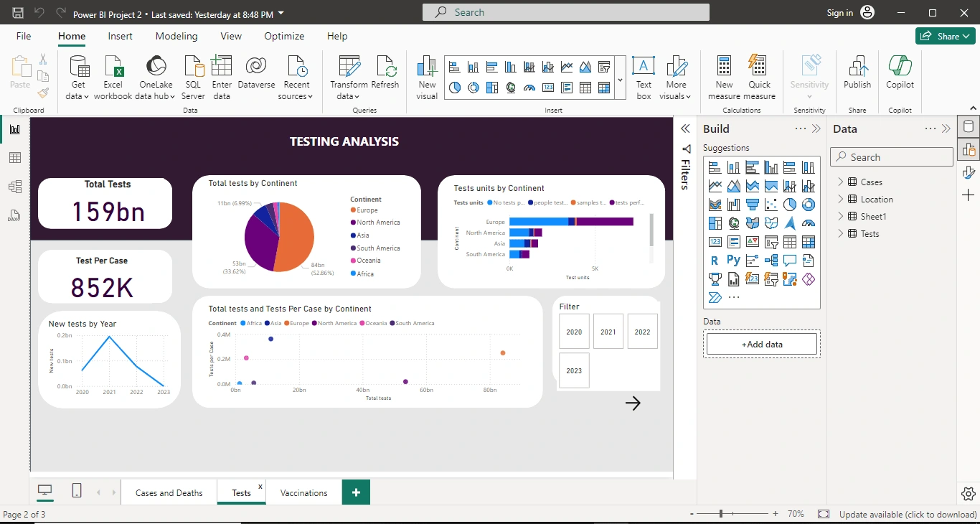Expand the Cases table in Data pane
This screenshot has width=980, height=524.
click(x=841, y=182)
